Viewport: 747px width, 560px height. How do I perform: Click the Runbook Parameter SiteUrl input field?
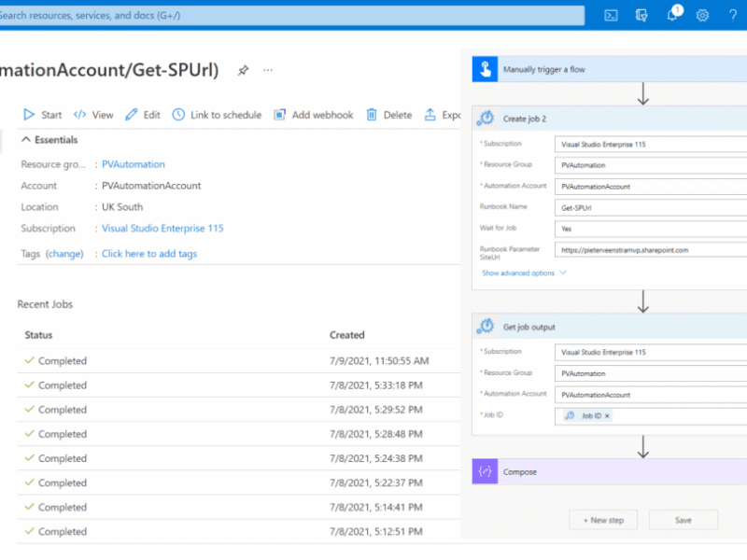(651, 250)
